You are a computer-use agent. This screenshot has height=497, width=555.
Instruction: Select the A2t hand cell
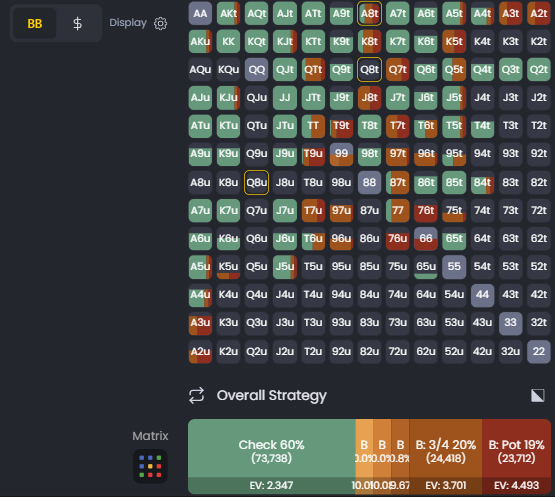[539, 13]
